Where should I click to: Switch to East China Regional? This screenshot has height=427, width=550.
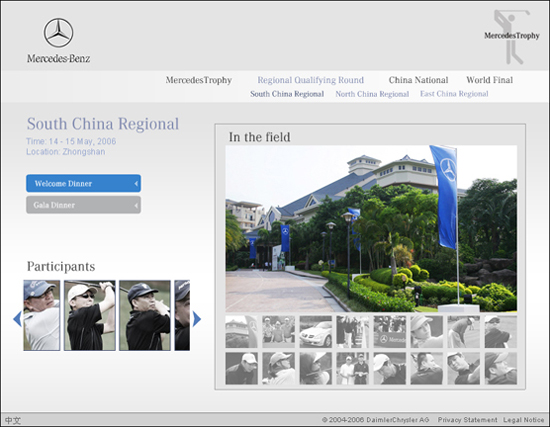454,94
